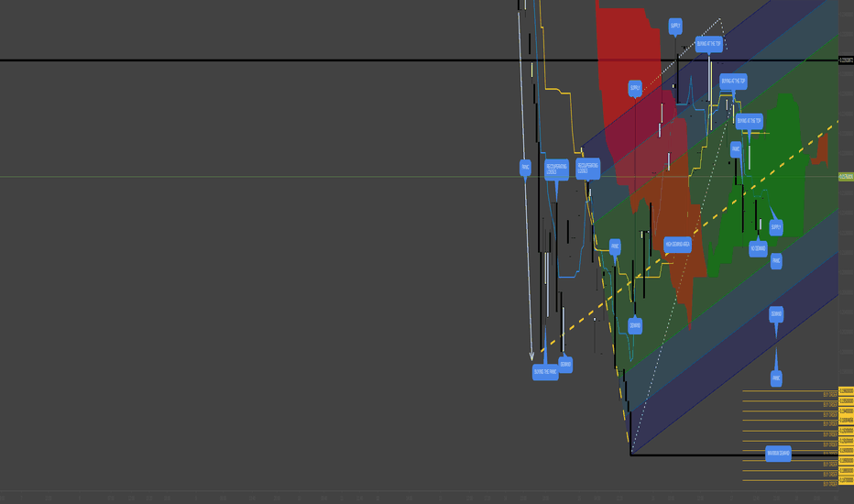854x504 pixels.
Task: Select the bottommost BUY ORDER line label
Action: [830, 484]
